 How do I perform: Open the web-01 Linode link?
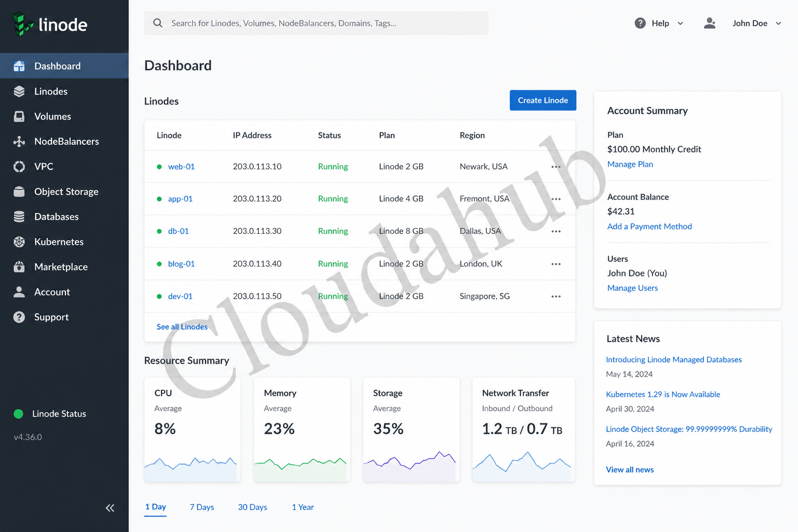[181, 167]
